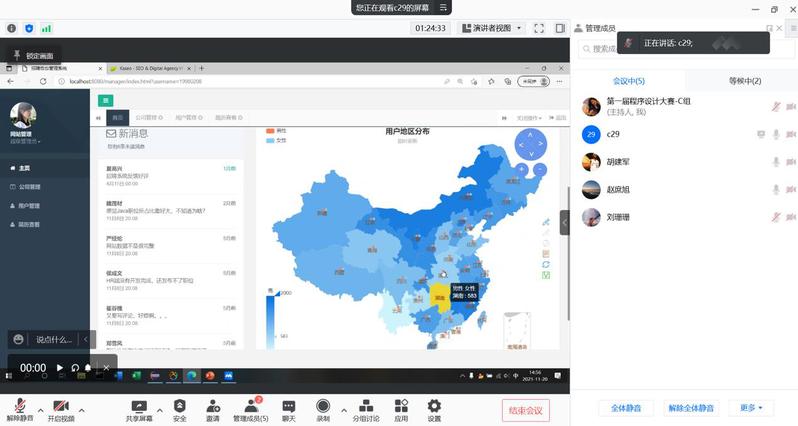Switch to the 等候中(2) tab
Image resolution: width=798 pixels, height=426 pixels.
click(741, 81)
